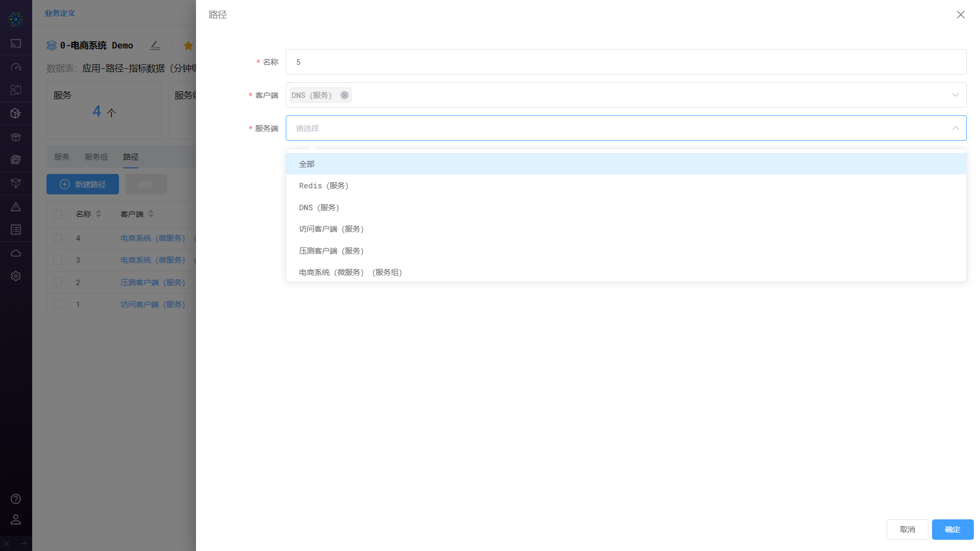Open the dashboard gauge sidebar icon
The image size is (980, 551).
16,67
